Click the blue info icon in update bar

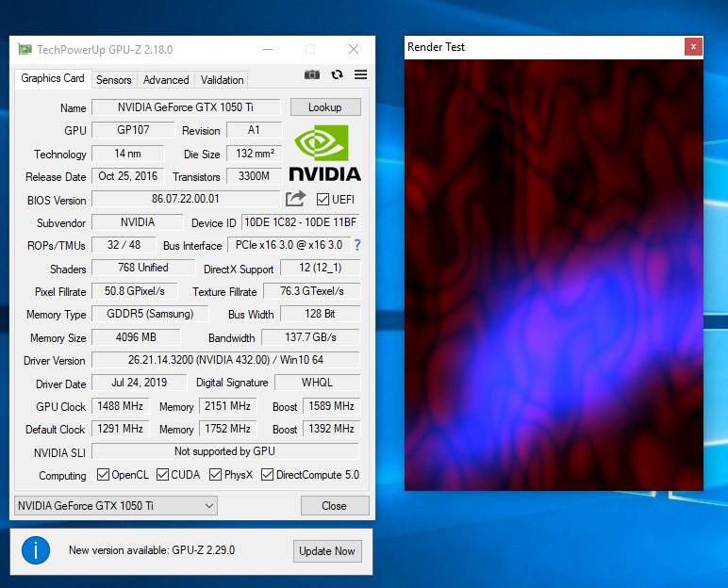(36, 550)
